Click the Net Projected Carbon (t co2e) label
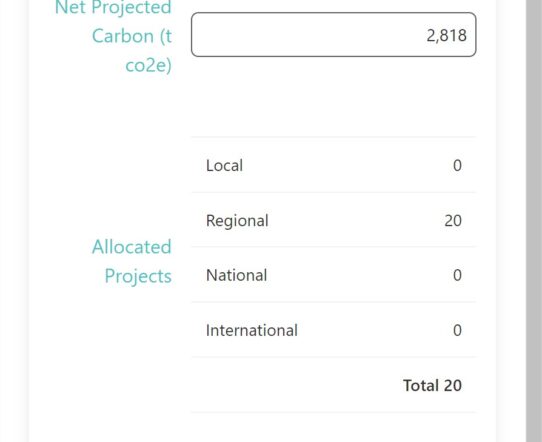 (113, 36)
